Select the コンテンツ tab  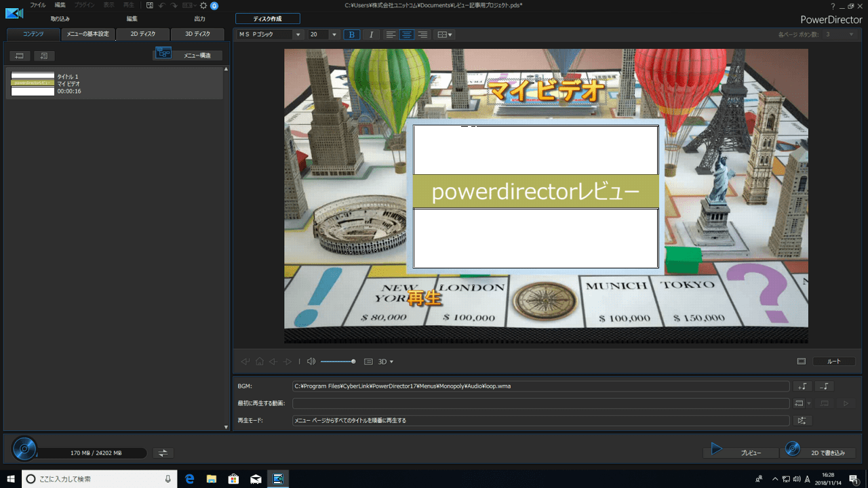pyautogui.click(x=32, y=34)
